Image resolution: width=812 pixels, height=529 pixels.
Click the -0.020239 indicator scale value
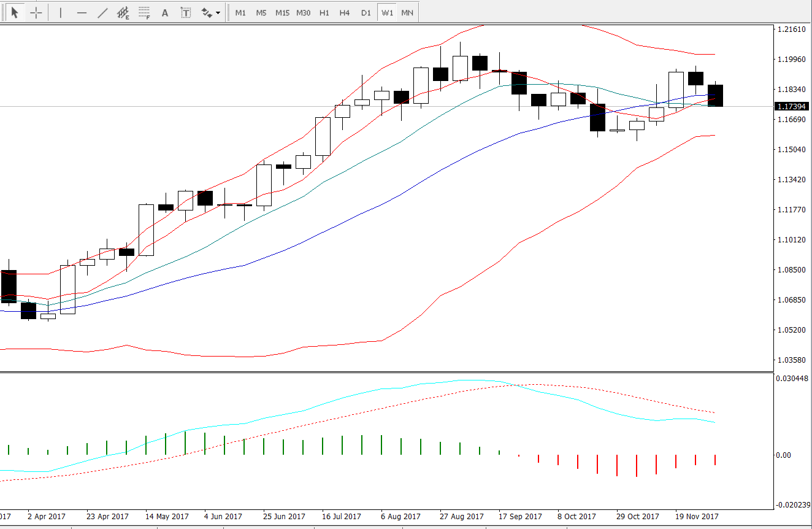(792, 504)
